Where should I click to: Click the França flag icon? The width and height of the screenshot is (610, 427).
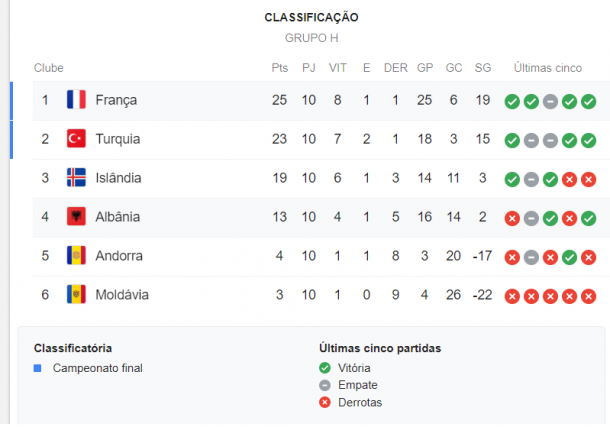[x=76, y=100]
